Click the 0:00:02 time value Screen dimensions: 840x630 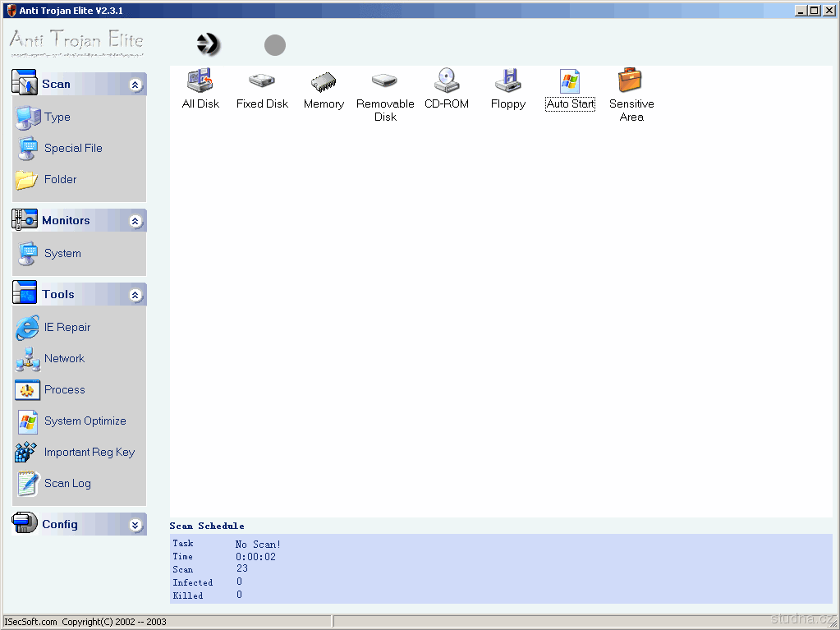(x=256, y=557)
